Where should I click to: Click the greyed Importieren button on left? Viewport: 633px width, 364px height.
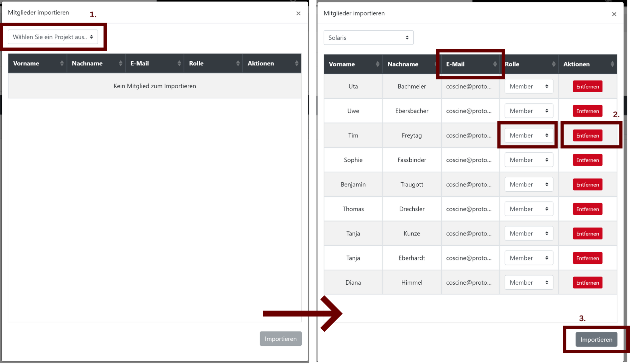point(280,339)
